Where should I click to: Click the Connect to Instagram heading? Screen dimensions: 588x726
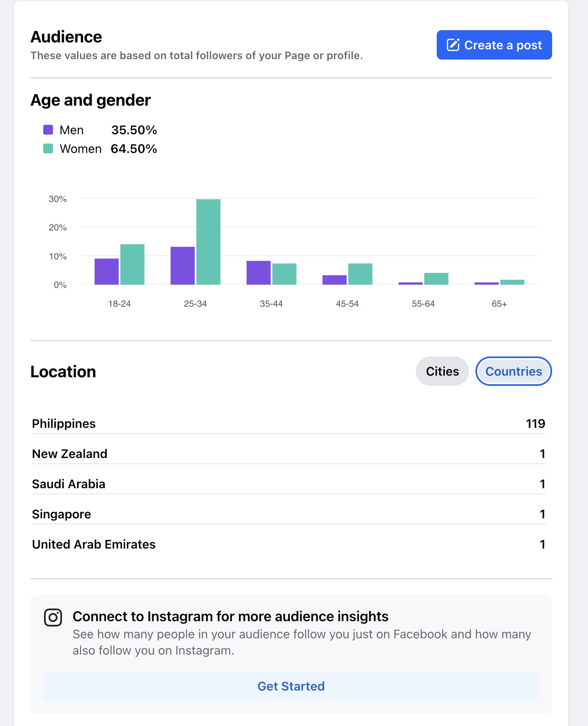click(230, 616)
